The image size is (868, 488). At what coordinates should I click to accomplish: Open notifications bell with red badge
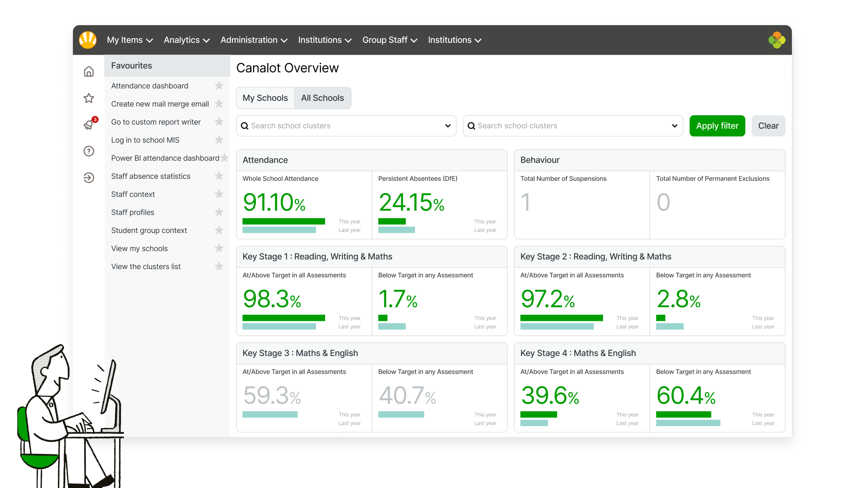click(89, 125)
